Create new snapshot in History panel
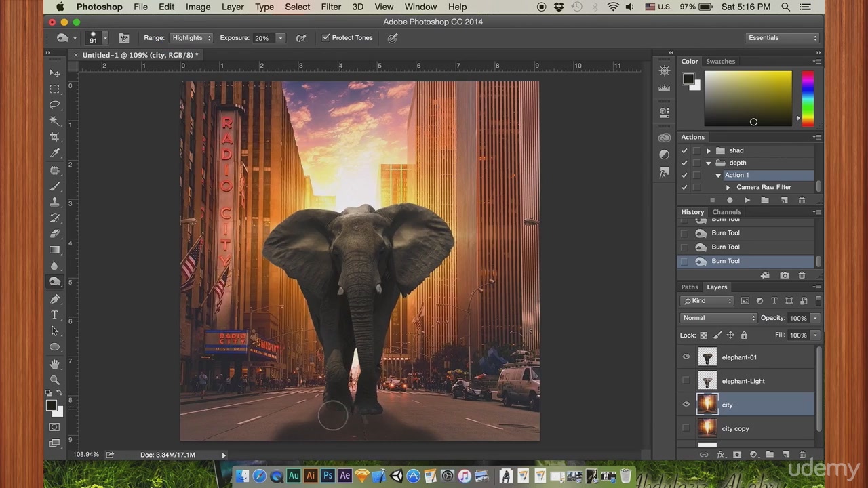 (x=785, y=275)
